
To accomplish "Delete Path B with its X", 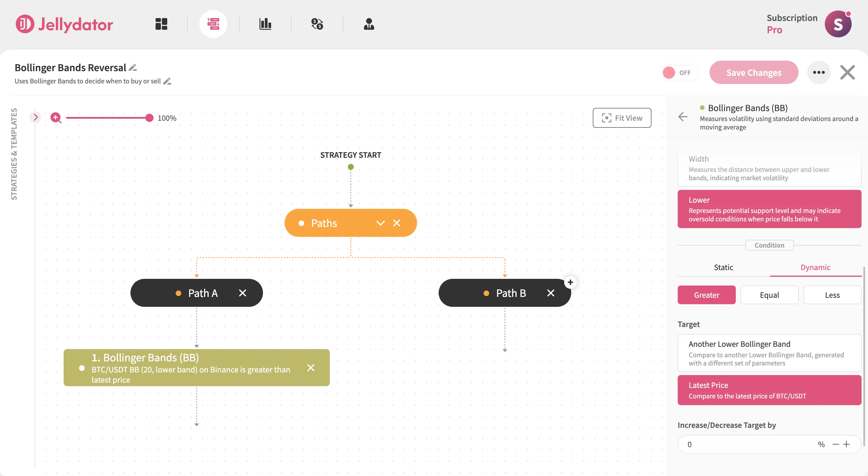I will pos(550,293).
